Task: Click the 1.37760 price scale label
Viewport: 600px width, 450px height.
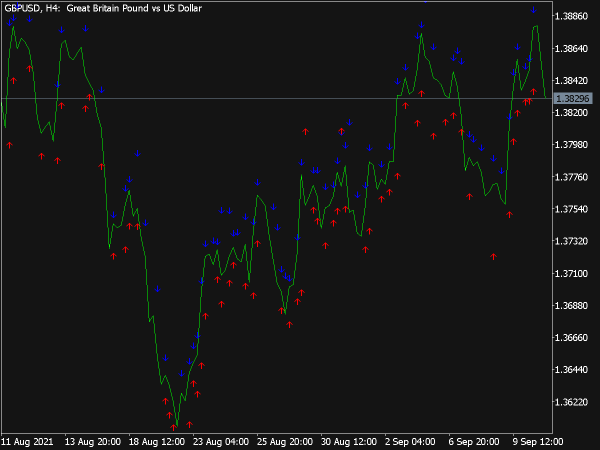Action: point(571,177)
